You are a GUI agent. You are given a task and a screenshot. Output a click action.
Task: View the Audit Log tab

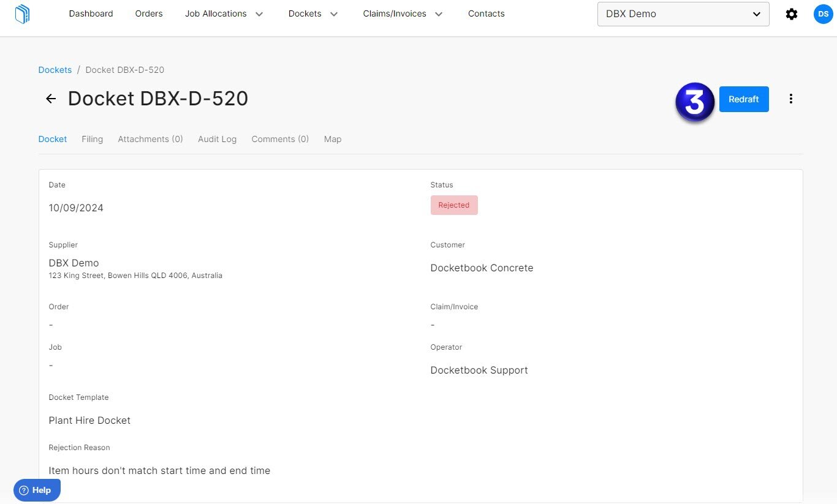[x=217, y=139]
